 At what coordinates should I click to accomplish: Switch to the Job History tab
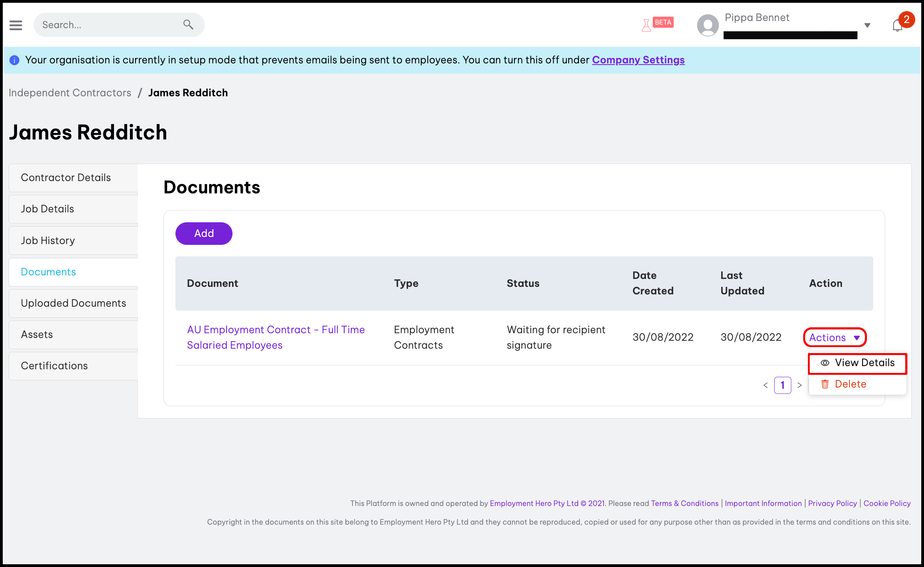[x=48, y=241]
